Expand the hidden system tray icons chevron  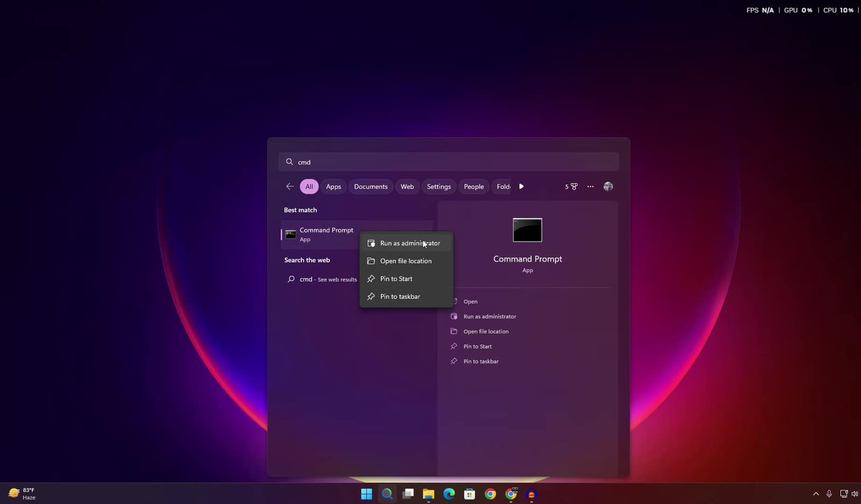(816, 494)
